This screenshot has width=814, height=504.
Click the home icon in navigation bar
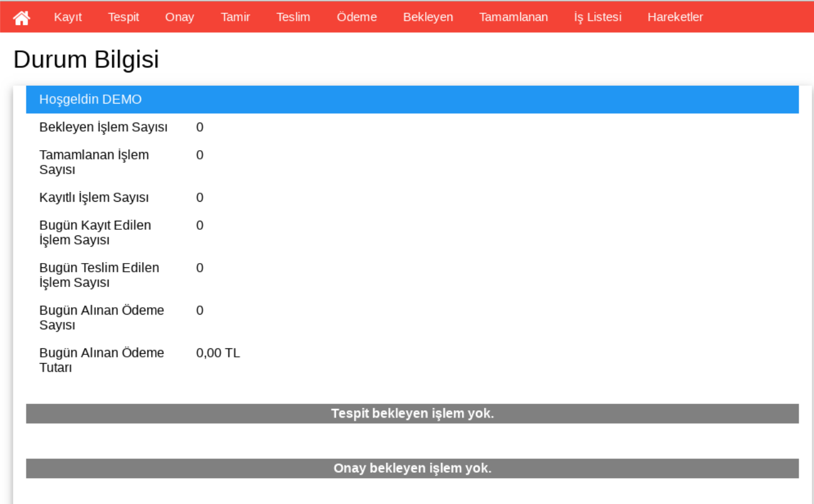[21, 17]
